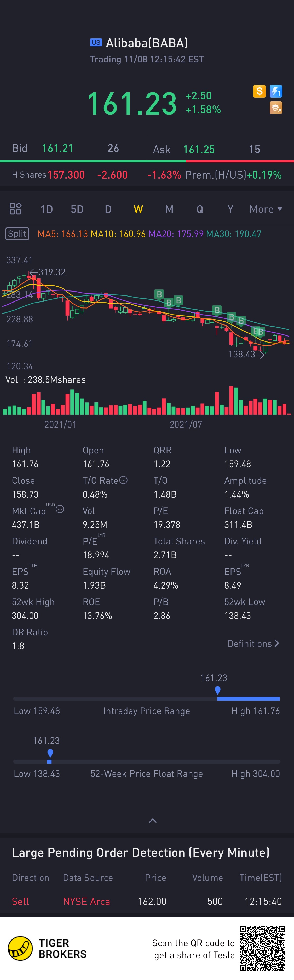The height and width of the screenshot is (980, 294).
Task: Tap the +1.58% change percentage
Action: click(203, 110)
